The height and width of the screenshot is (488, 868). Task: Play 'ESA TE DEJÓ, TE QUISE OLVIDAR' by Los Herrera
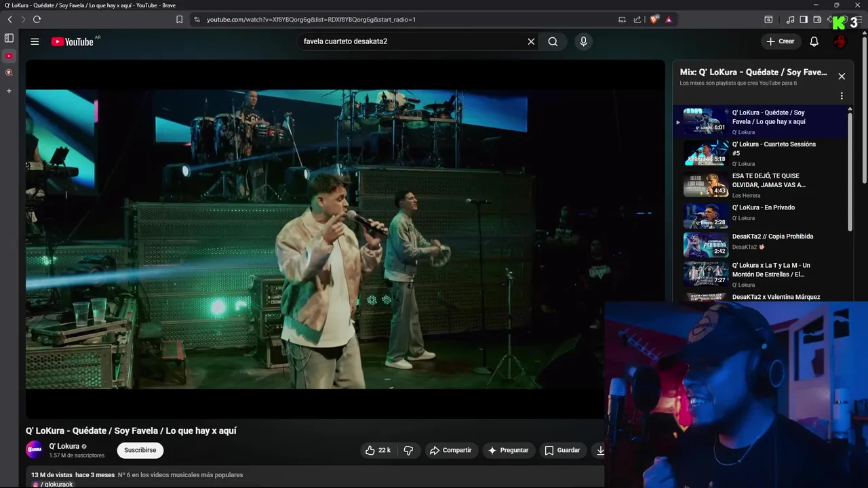coord(759,185)
